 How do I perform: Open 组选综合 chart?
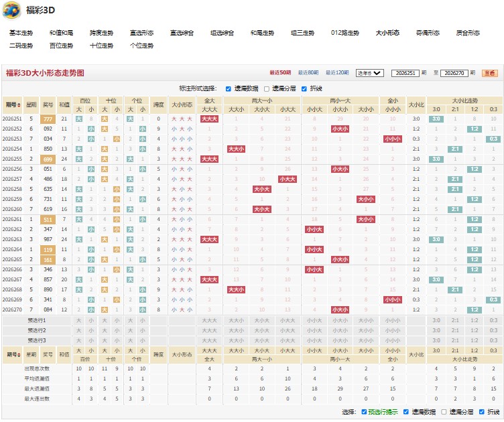tap(222, 33)
